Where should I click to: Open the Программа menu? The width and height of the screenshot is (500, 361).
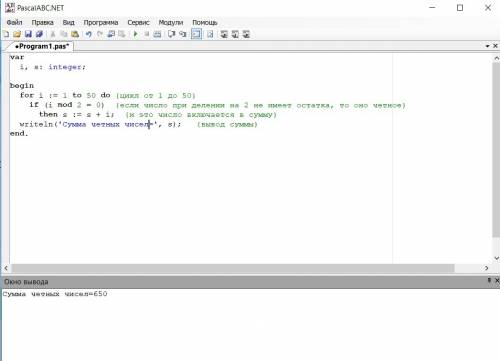tap(101, 22)
